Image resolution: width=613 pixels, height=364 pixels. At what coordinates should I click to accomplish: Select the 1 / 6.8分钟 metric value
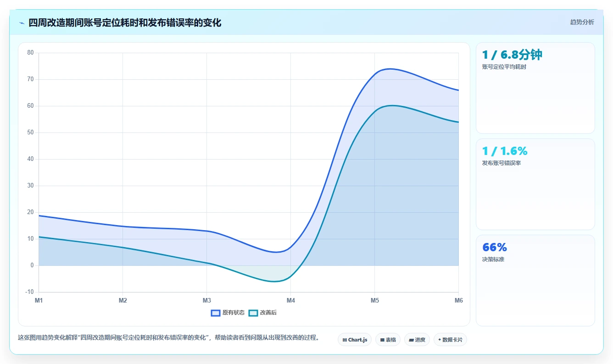pos(512,55)
